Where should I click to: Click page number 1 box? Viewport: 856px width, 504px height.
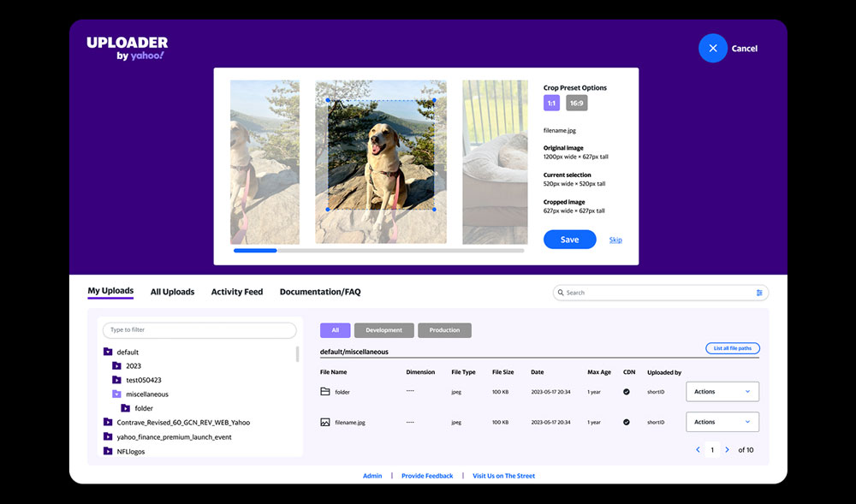tap(712, 450)
